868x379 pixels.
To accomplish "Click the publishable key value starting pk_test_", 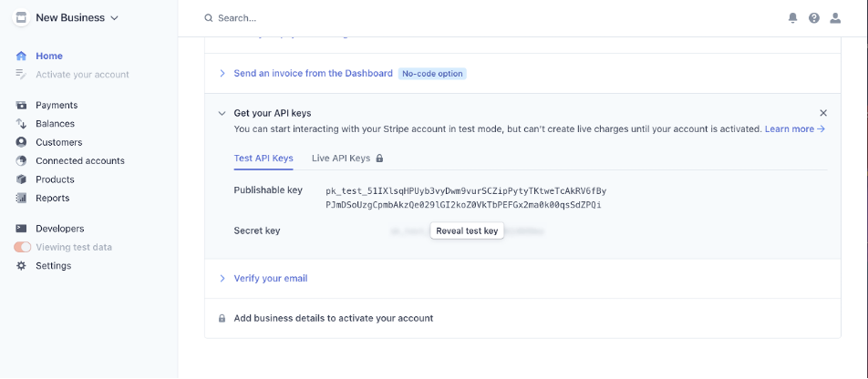I will click(466, 198).
